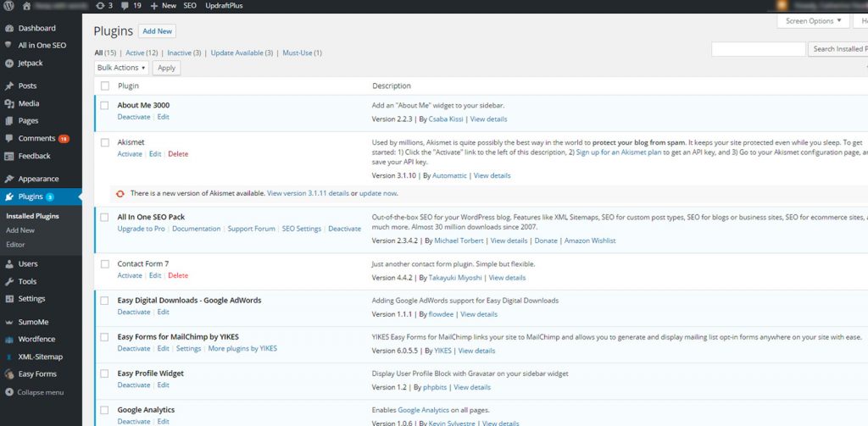This screenshot has width=868, height=426.
Task: Check the About Me 3000 plugin checkbox
Action: 105,106
